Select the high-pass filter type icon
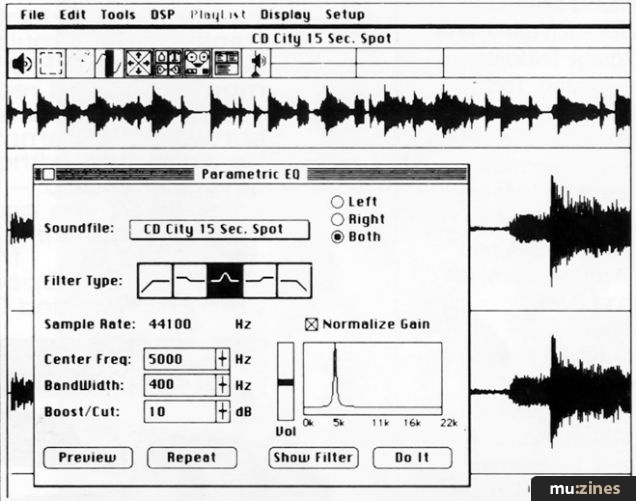 tap(155, 281)
